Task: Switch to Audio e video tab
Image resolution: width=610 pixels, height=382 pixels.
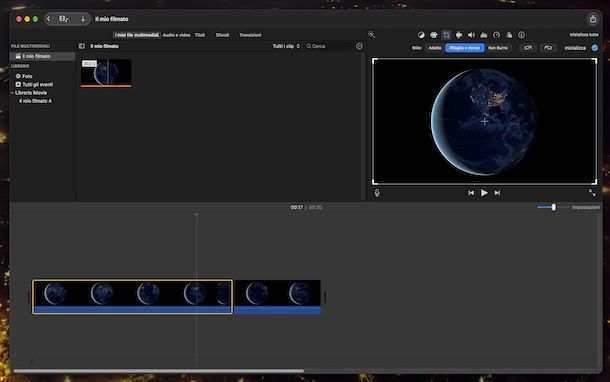Action: point(177,35)
